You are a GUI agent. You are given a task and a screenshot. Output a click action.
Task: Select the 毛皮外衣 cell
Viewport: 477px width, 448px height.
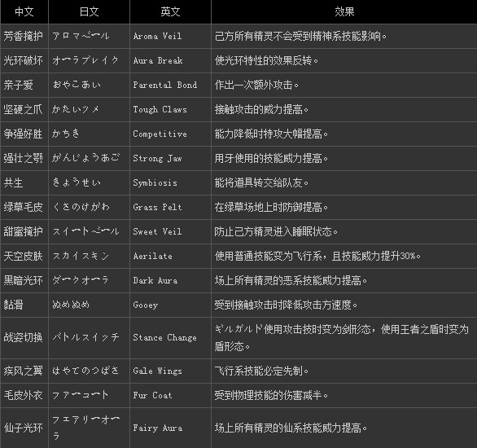tap(24, 395)
